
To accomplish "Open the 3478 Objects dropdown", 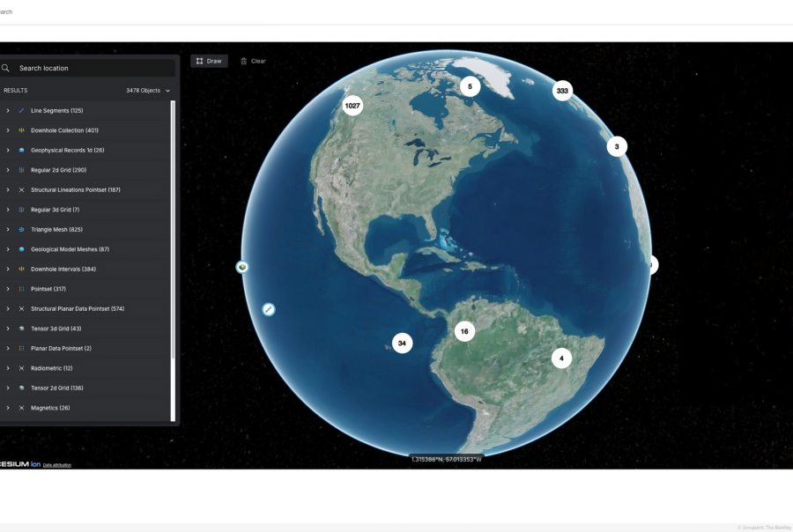I will (148, 91).
